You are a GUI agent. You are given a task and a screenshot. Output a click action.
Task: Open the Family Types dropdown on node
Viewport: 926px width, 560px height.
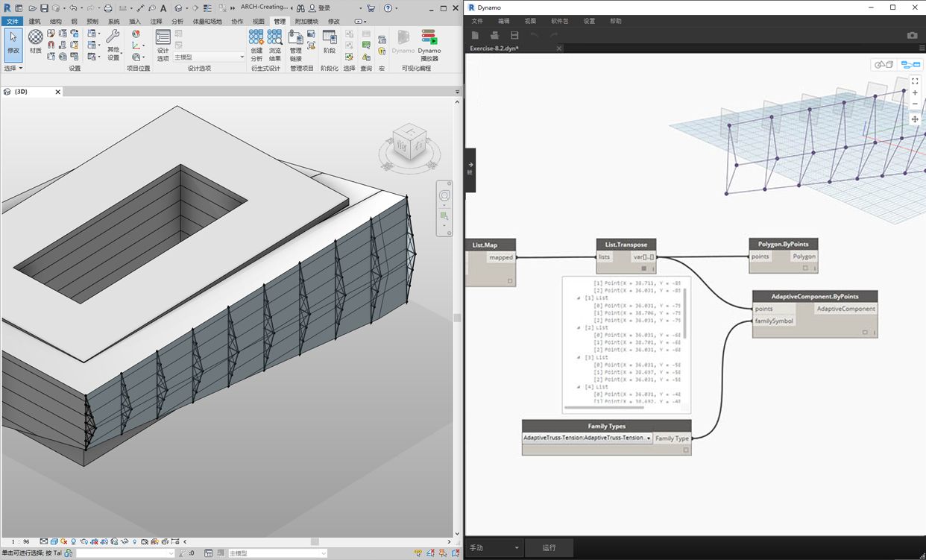tap(648, 438)
